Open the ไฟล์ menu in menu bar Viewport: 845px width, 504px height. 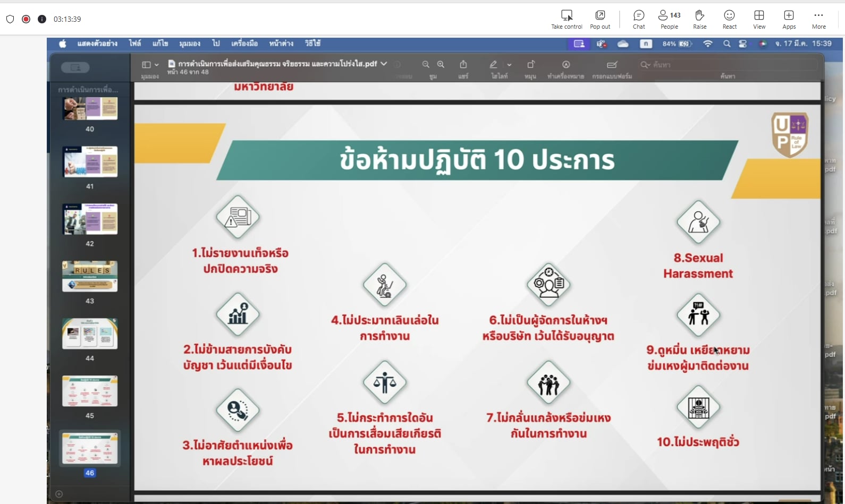click(x=135, y=44)
